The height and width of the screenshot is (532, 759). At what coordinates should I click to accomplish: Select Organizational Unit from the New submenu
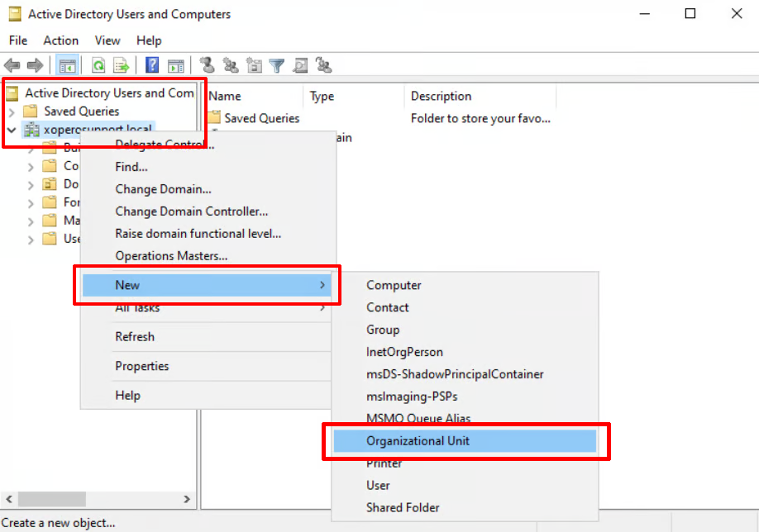click(x=418, y=441)
